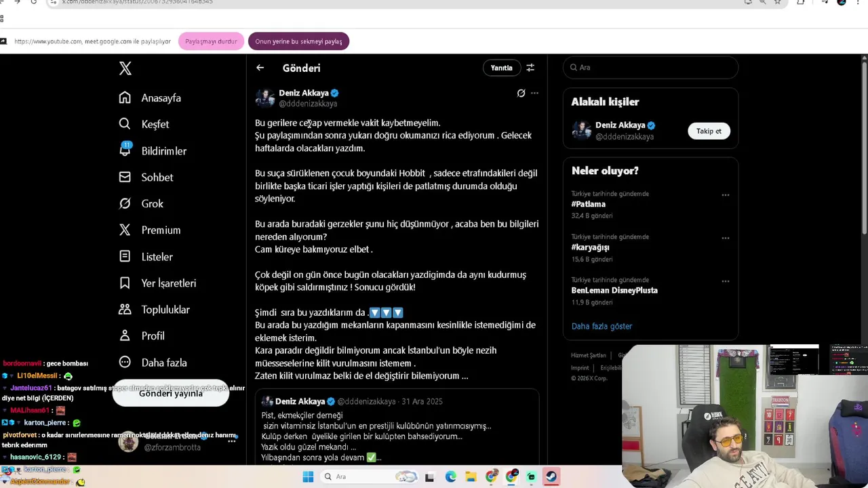The image size is (868, 488).
Task: Open the Yer İşaretleri bookmark icon
Action: (x=125, y=283)
